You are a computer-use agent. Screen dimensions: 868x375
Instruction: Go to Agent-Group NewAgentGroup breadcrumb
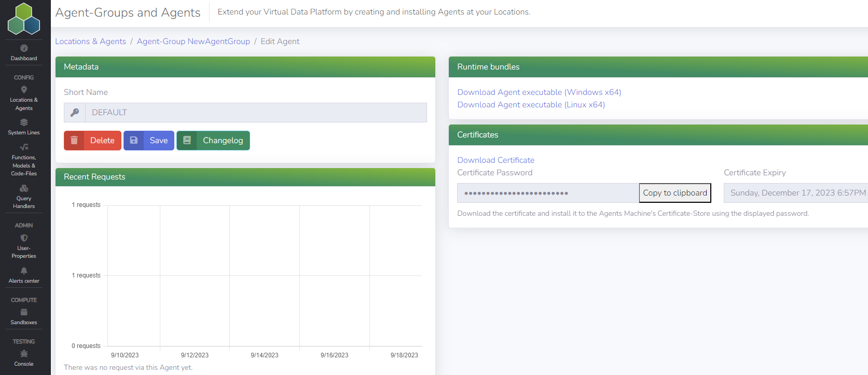[193, 41]
